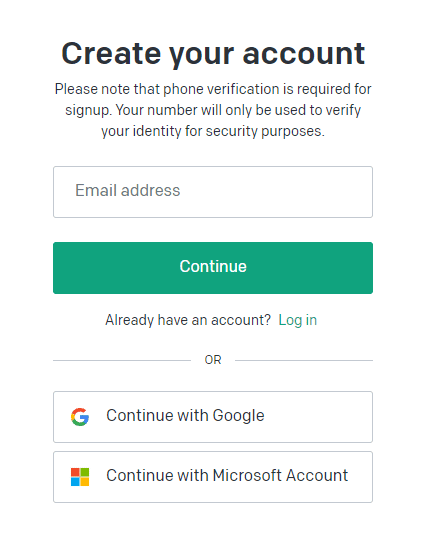
Task: Click the blue square in Microsoft logo
Action: click(x=75, y=482)
